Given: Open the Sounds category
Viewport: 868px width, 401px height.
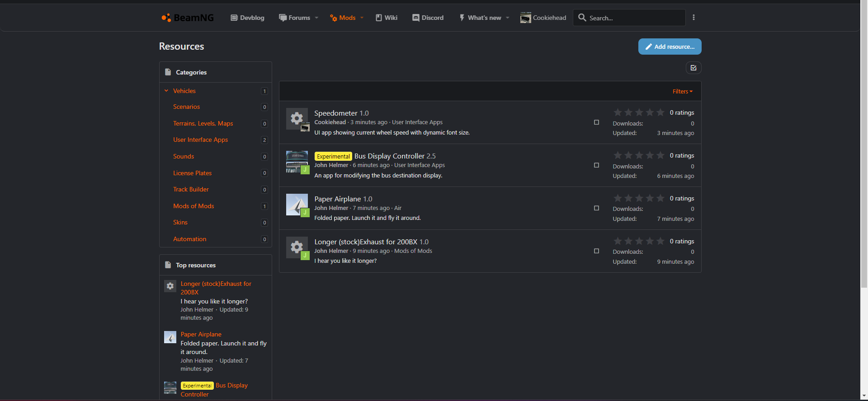Looking at the screenshot, I should coord(184,156).
